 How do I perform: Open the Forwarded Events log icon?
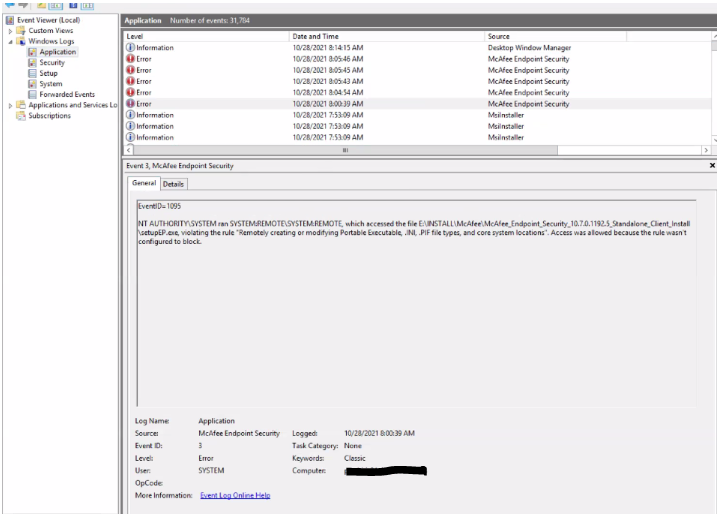pyautogui.click(x=33, y=94)
